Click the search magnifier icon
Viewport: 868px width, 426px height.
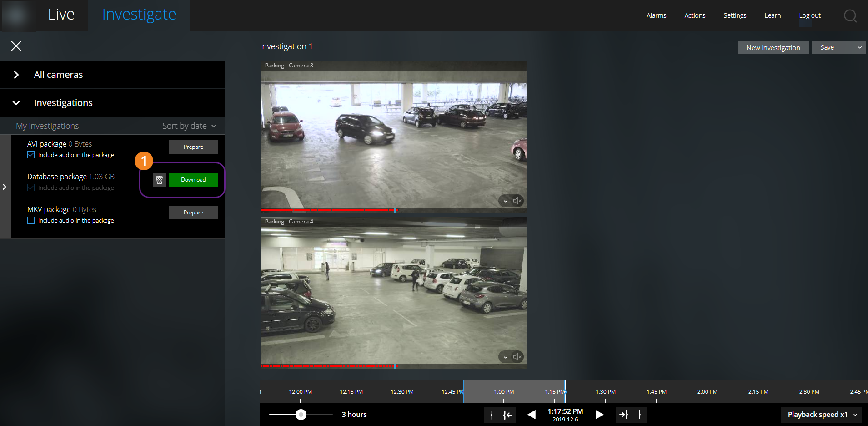[x=850, y=16]
